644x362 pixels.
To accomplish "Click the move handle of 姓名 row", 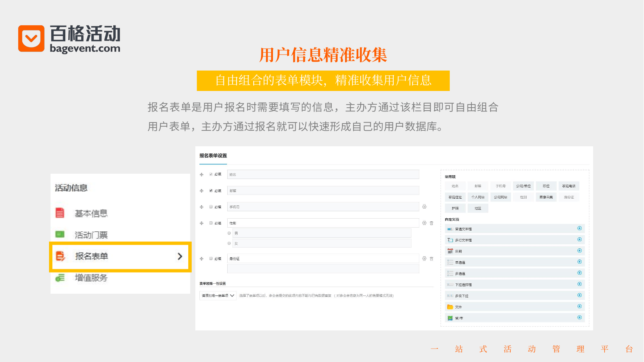I will (202, 175).
